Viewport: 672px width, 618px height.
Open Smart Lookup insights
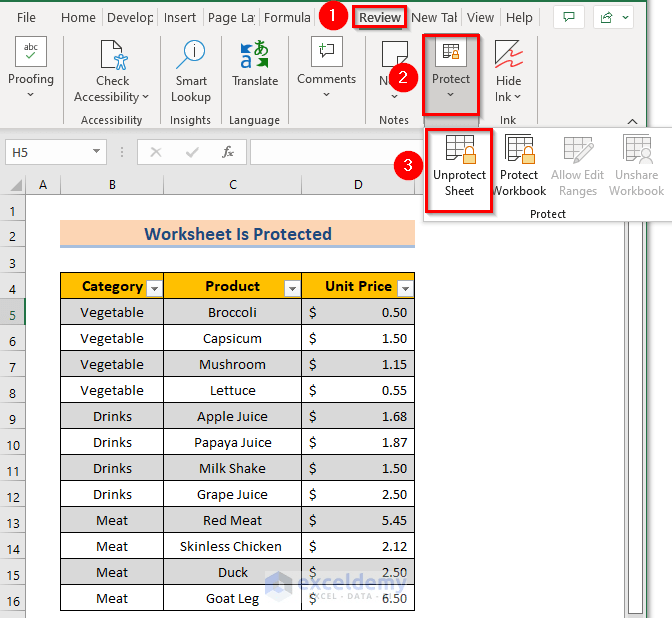click(x=191, y=72)
